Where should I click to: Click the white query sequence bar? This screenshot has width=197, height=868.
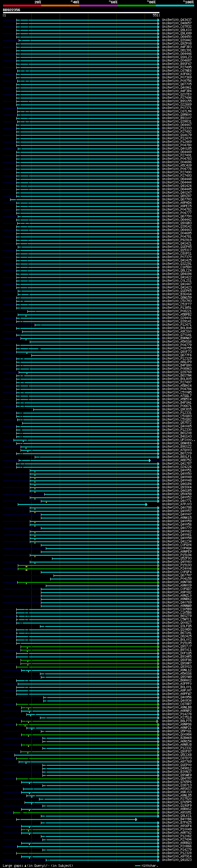coord(81,12)
